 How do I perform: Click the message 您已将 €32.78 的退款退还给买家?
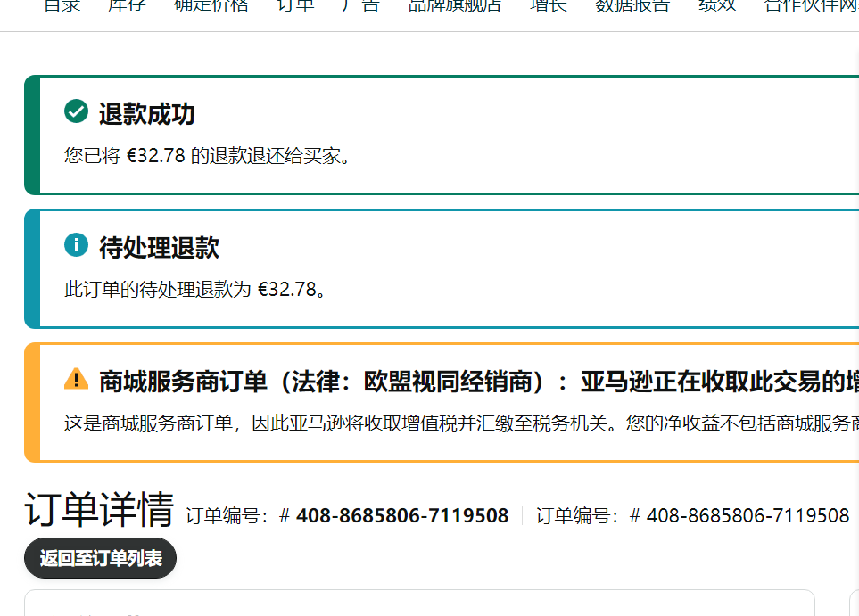click(207, 156)
